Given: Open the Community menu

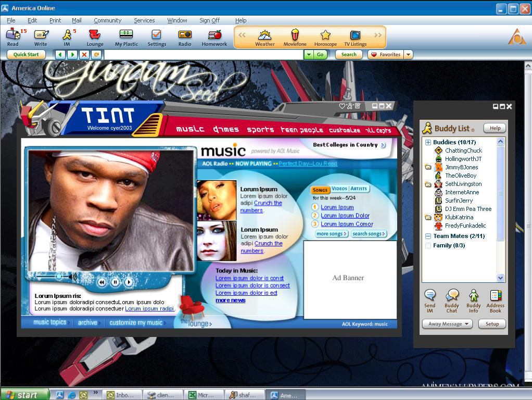Looking at the screenshot, I should click(108, 20).
